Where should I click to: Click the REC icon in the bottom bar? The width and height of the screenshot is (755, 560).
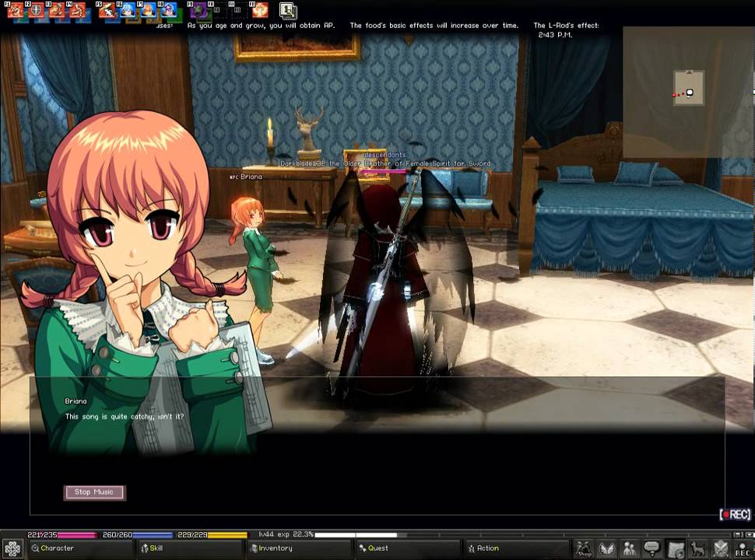[x=743, y=549]
